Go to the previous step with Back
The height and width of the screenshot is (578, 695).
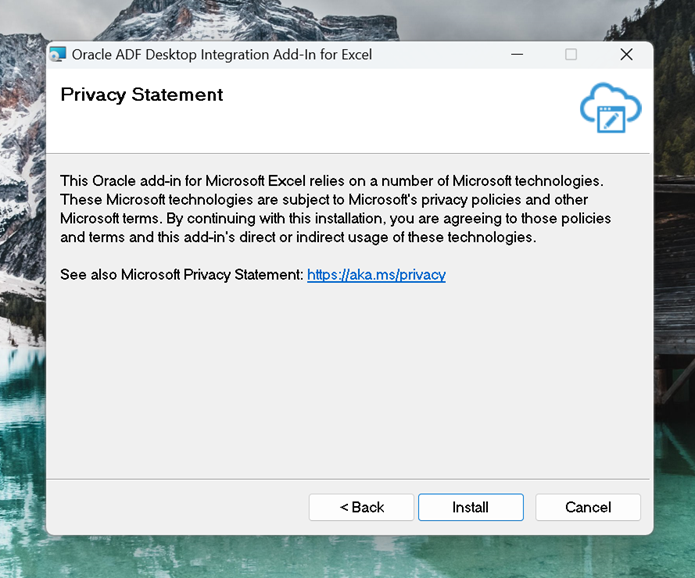click(x=361, y=507)
